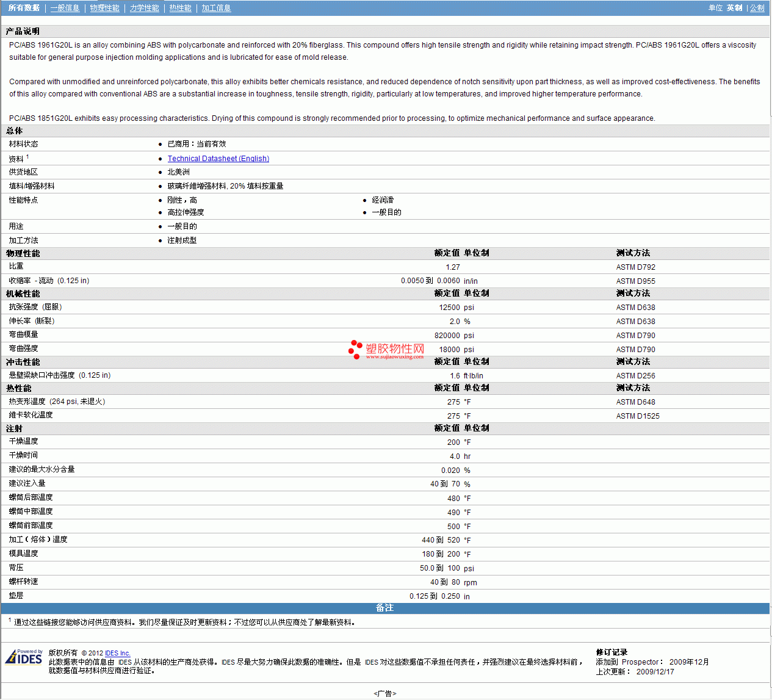
Task: Select the 干燥时间 row label
Action: point(23,455)
